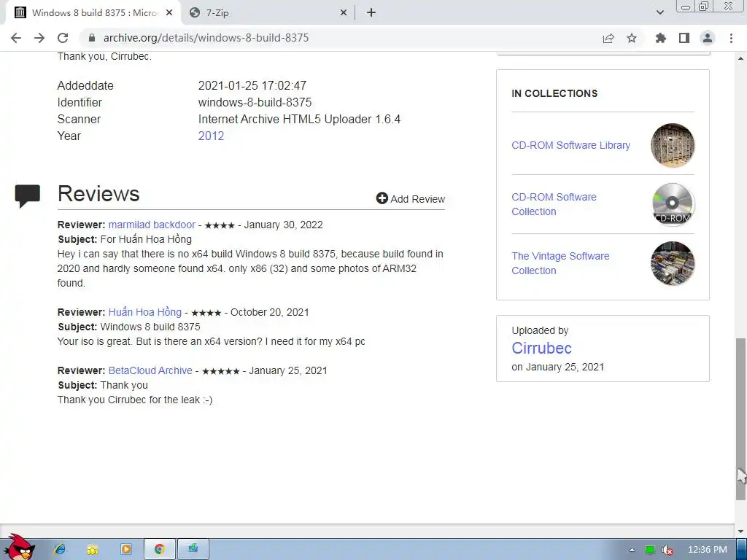747x560 pixels.
Task: Open Chrome profile avatar
Action: coord(708,38)
